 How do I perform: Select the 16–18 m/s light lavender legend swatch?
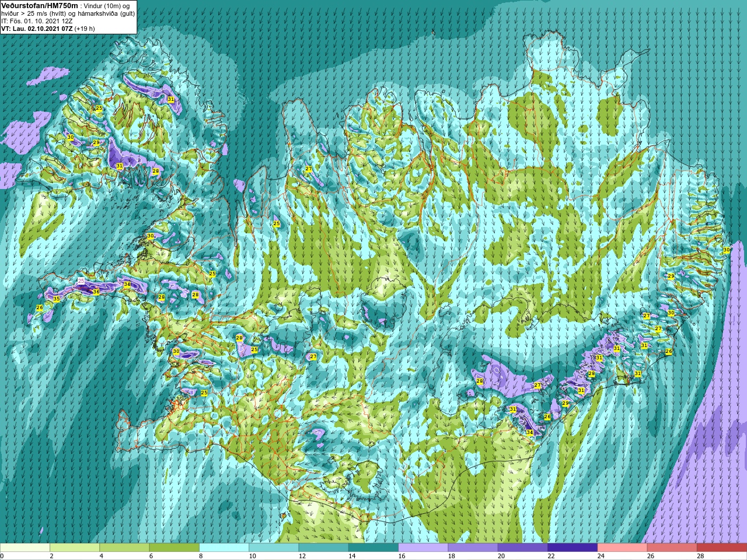click(x=423, y=548)
